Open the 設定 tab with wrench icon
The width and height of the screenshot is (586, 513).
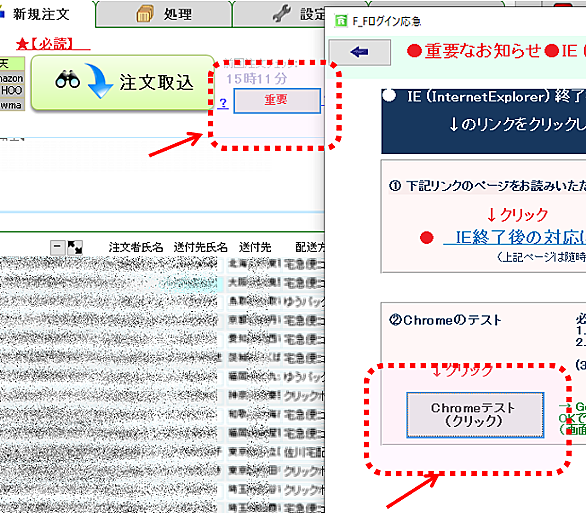(279, 14)
